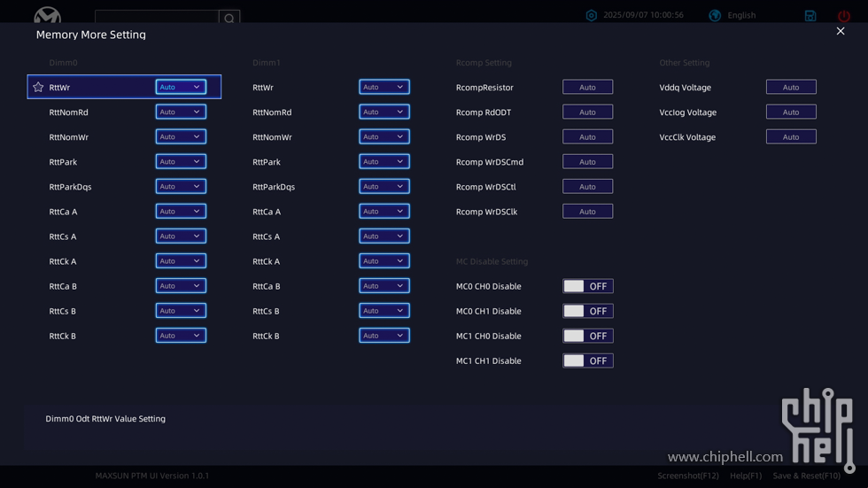Open Dimm1 RttPark dropdown

pyautogui.click(x=384, y=161)
